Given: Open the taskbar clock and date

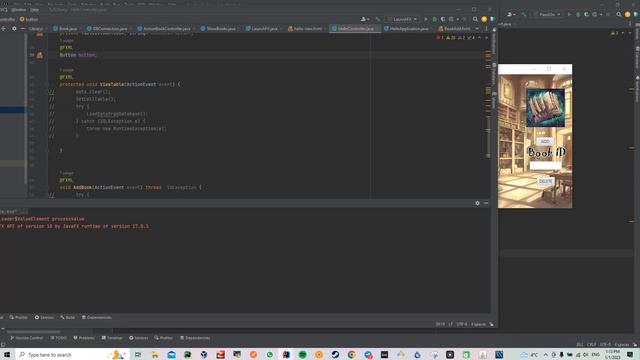Looking at the screenshot, I should 612,354.
